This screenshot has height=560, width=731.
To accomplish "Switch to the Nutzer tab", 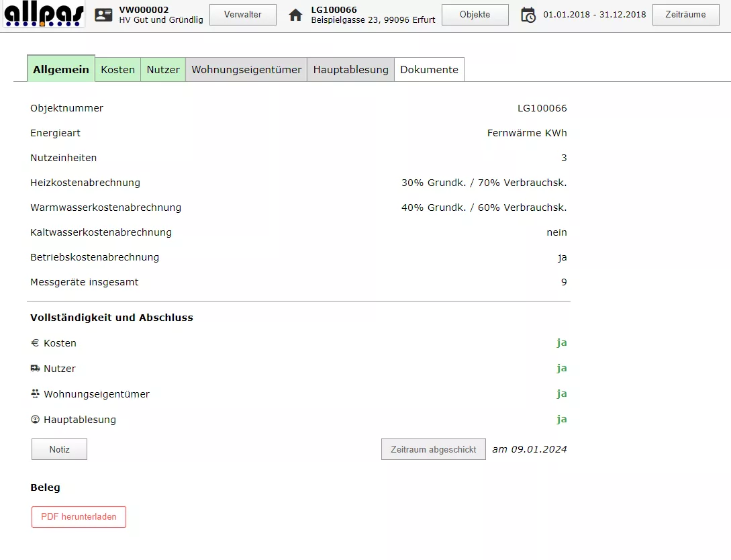I will pos(163,70).
